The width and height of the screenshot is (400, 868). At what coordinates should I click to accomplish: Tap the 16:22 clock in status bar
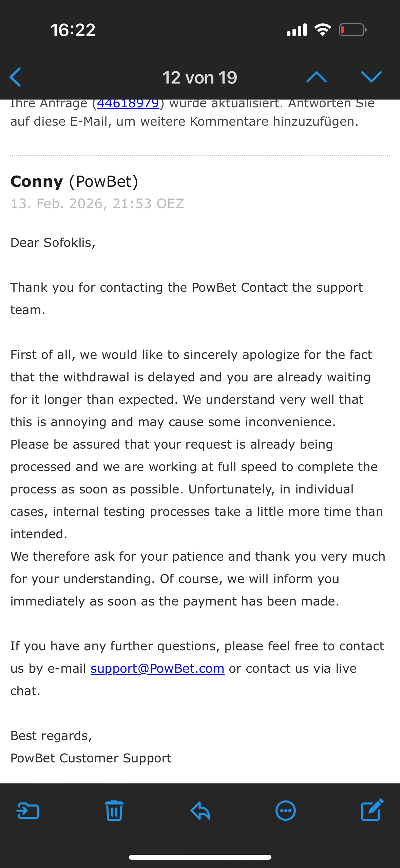click(x=73, y=30)
